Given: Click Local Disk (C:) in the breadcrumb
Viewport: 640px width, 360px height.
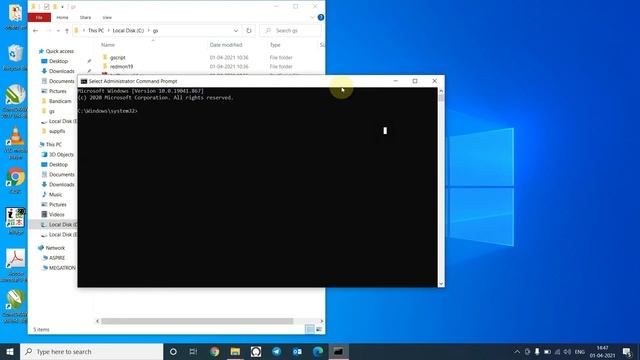Looking at the screenshot, I should click(128, 31).
